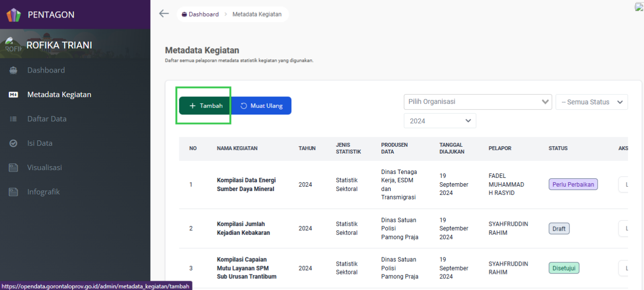Click the Perlu Perbaikan status badge
Viewport: 644px width, 290px height.
(x=573, y=185)
